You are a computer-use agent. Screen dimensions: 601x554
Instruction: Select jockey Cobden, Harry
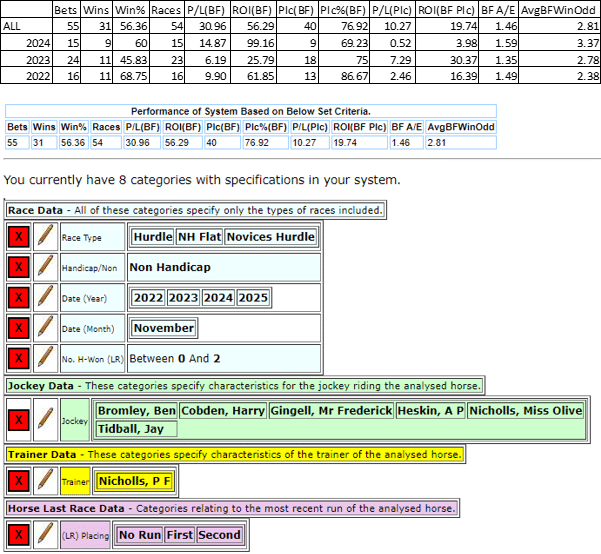(223, 411)
